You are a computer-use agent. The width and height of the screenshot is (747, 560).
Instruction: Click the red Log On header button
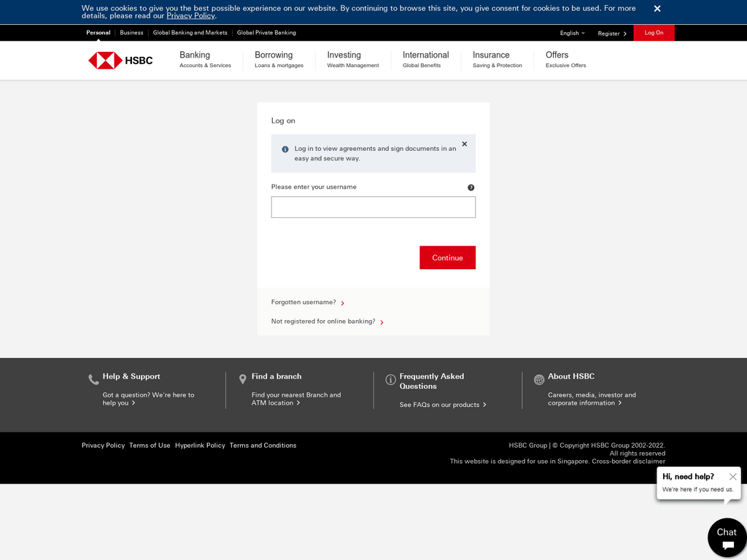[654, 33]
